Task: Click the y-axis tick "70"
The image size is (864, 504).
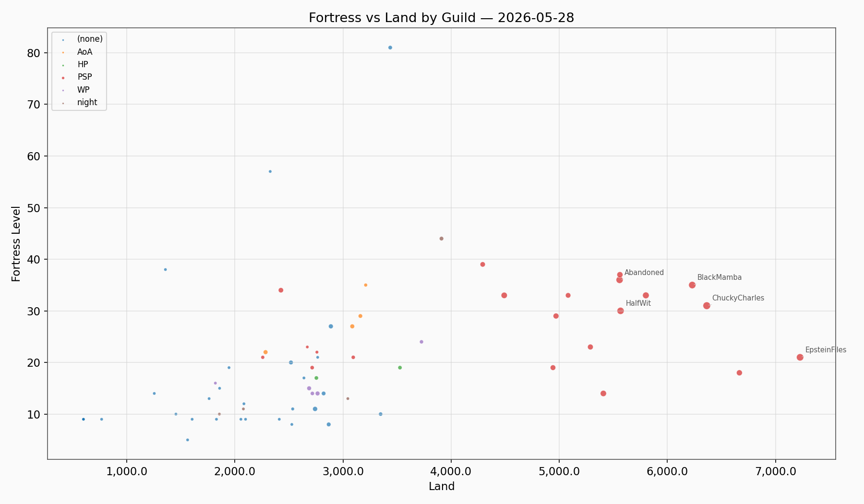Action: 34,104
